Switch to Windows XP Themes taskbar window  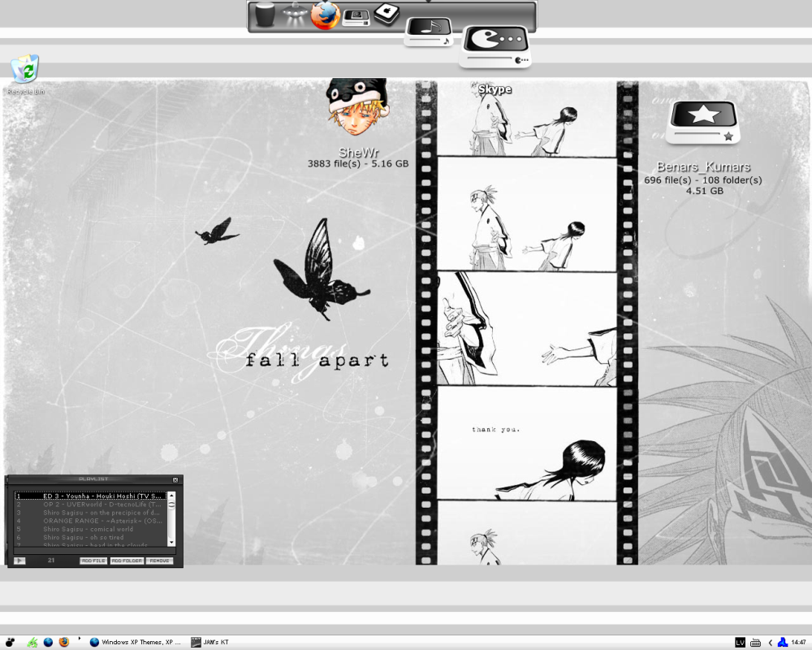click(x=135, y=642)
